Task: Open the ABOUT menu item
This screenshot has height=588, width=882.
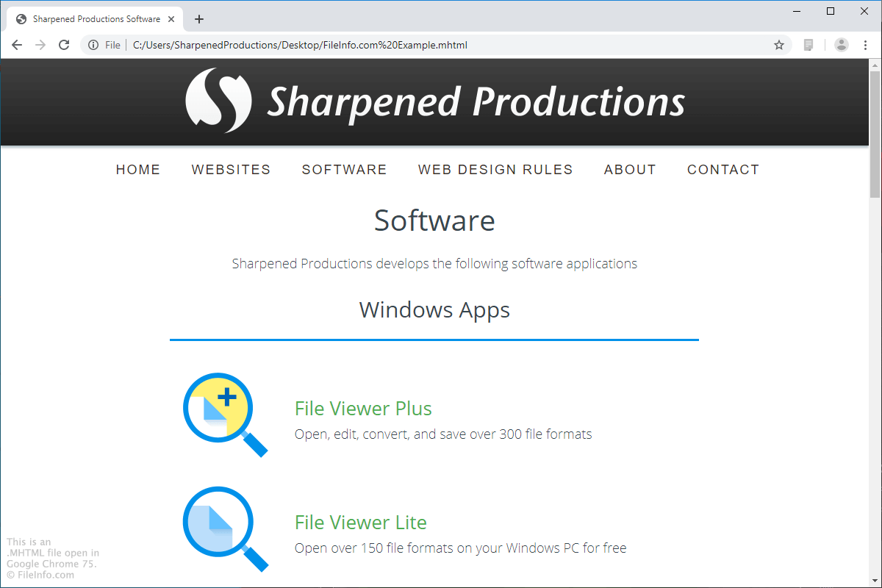Action: [630, 170]
